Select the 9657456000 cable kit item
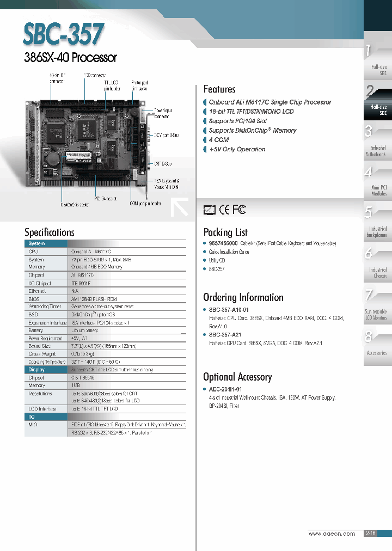The height and width of the screenshot is (551, 392). (x=272, y=243)
